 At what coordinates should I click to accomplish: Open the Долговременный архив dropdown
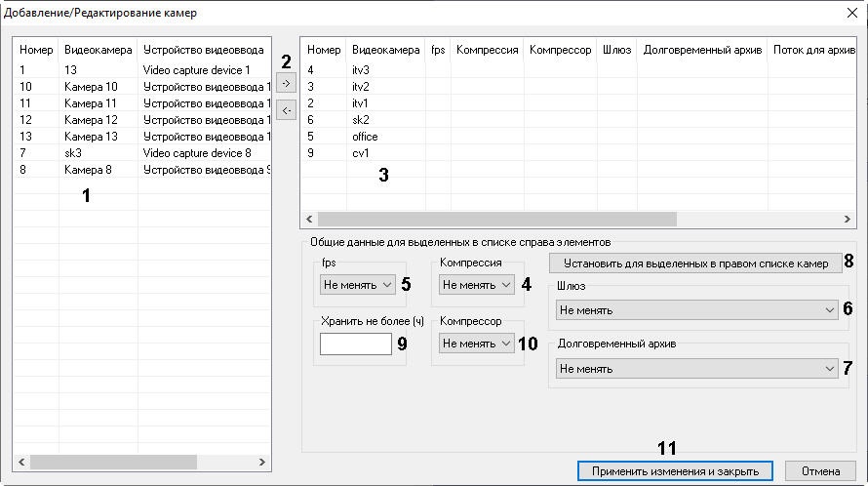695,369
